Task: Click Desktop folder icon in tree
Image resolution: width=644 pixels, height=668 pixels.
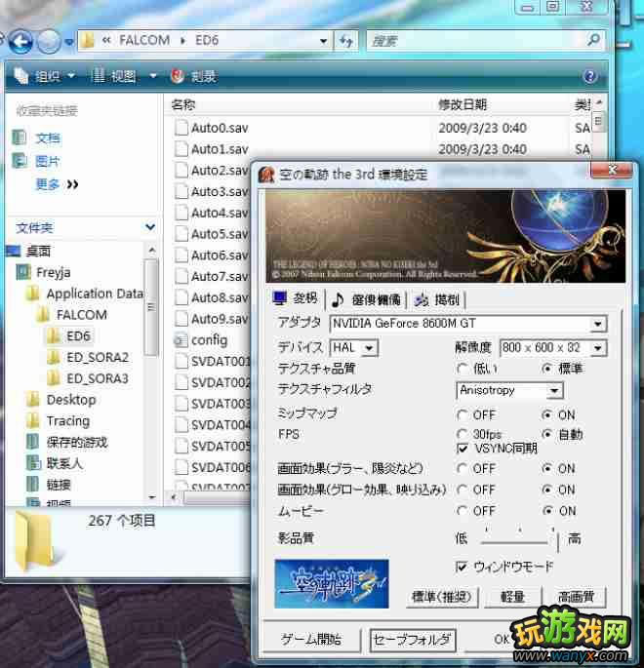Action: point(33,400)
